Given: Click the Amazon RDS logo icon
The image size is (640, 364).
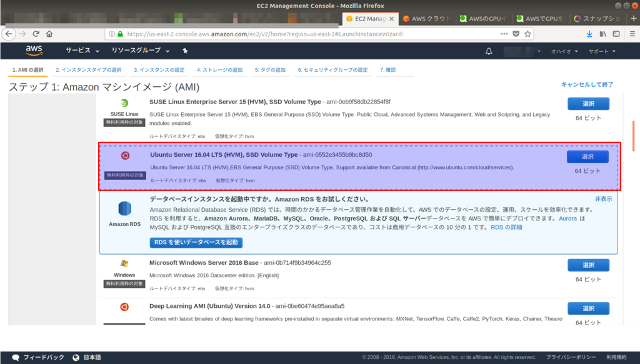Looking at the screenshot, I should (124, 209).
